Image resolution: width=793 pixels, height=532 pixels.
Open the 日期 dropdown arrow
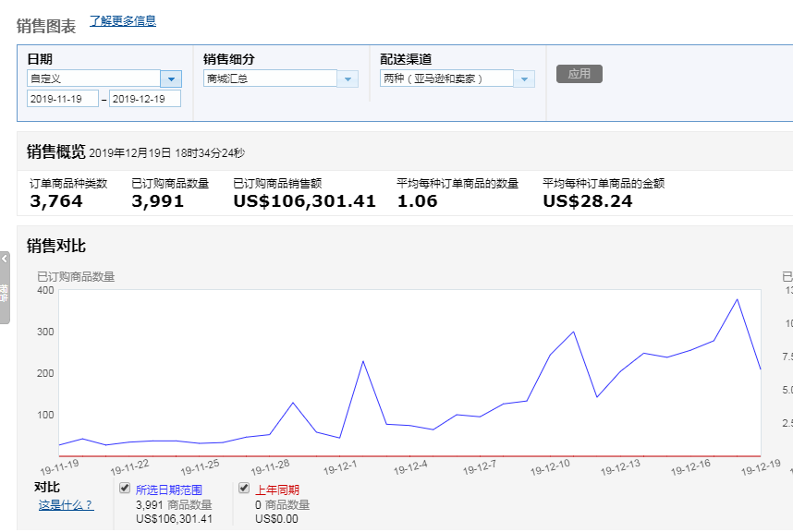pos(171,79)
